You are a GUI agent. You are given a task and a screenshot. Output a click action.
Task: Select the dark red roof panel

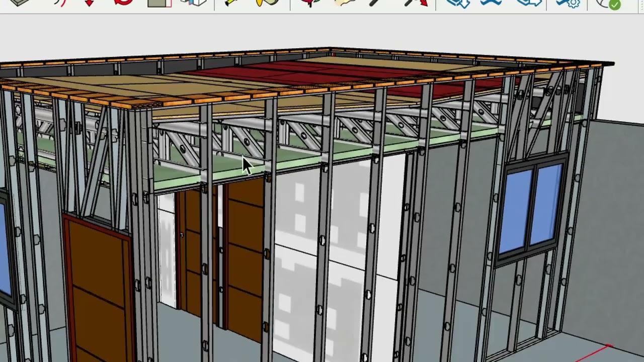coord(307,74)
